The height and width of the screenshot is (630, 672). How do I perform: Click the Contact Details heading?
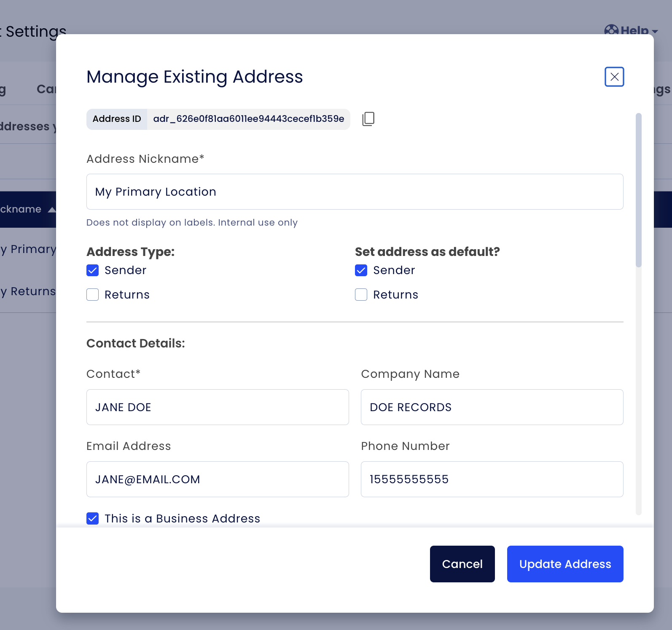click(136, 343)
